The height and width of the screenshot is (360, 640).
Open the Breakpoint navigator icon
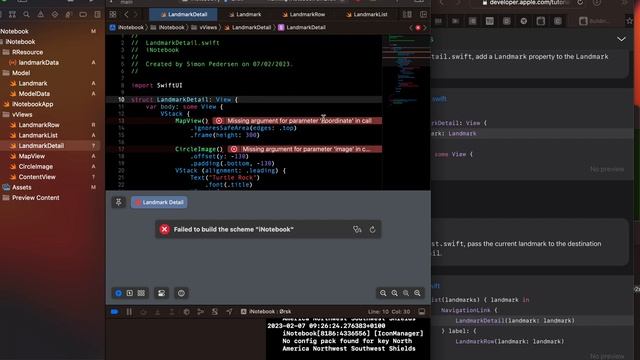pos(83,14)
